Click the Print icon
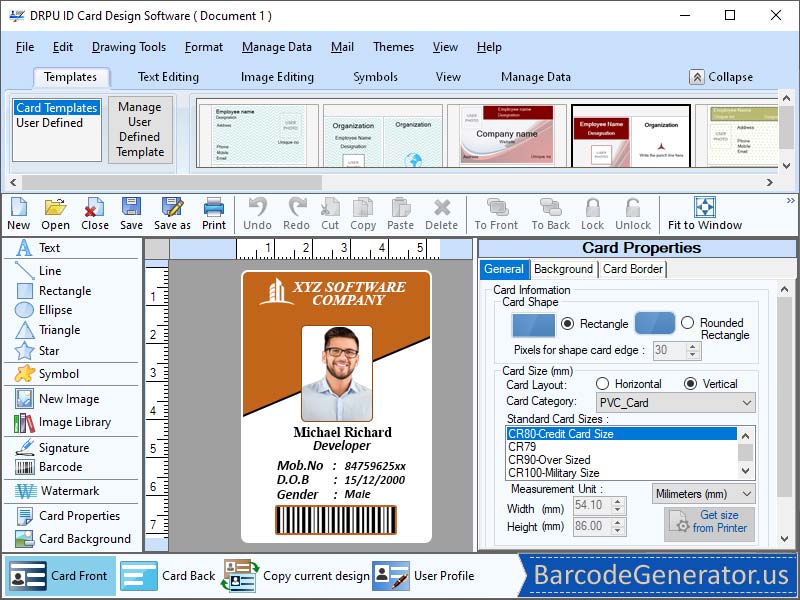The height and width of the screenshot is (600, 800). (216, 212)
